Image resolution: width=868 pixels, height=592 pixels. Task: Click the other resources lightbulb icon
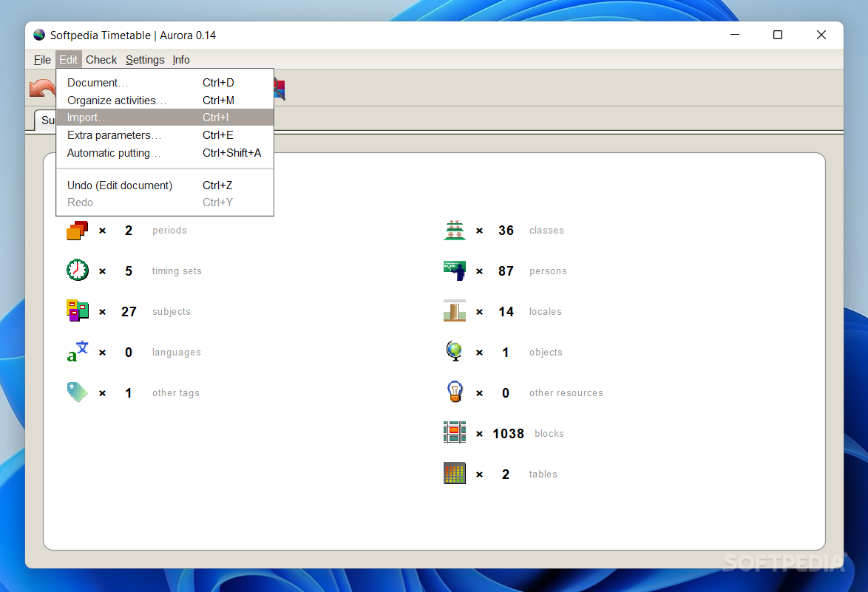click(455, 392)
